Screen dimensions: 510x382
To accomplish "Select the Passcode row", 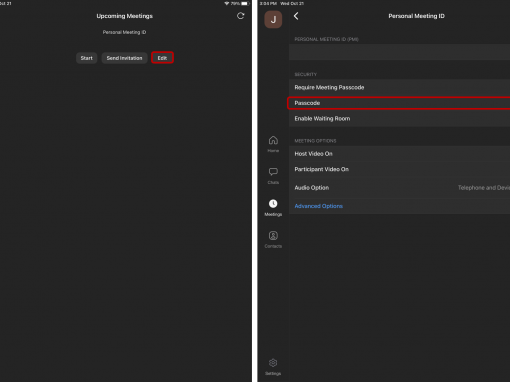I will (399, 103).
